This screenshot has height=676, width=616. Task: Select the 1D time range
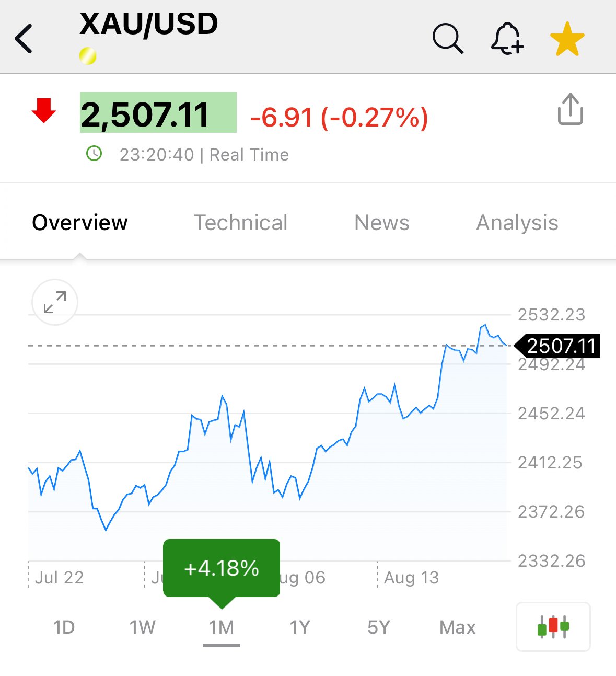tap(64, 627)
